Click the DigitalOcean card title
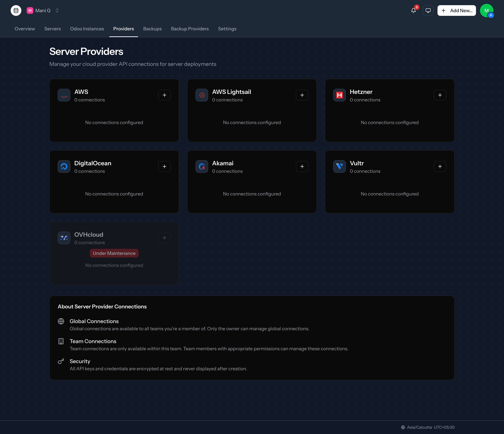 [93, 163]
